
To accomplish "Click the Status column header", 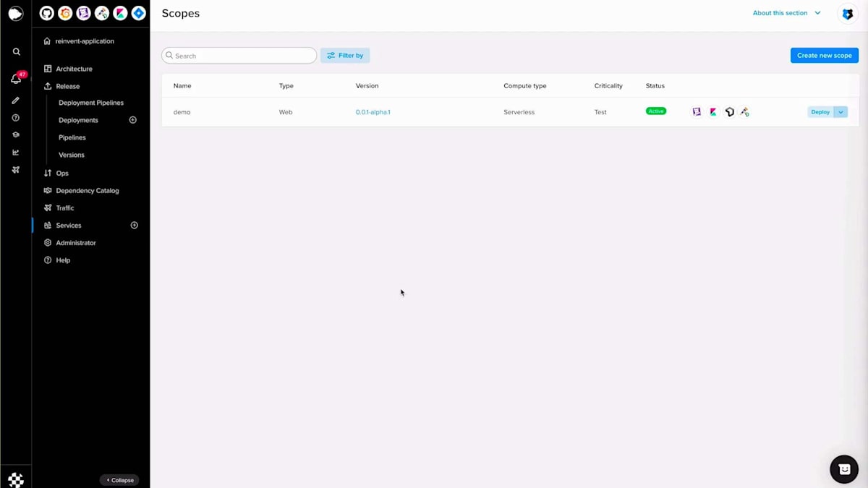I will pos(655,85).
